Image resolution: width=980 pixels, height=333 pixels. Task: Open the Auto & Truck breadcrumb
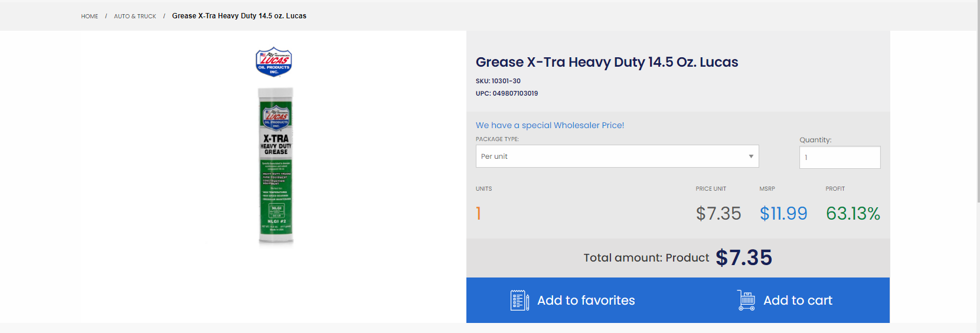135,17
